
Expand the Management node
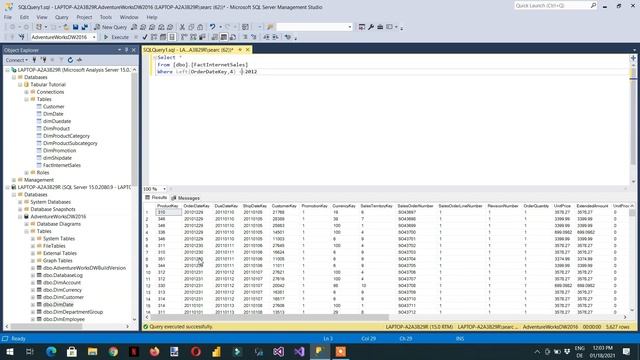pos(13,180)
